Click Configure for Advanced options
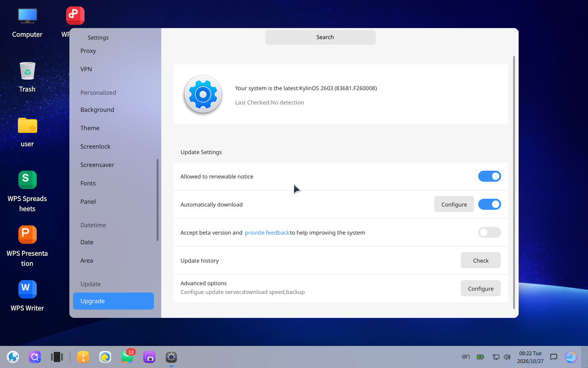Screen dimensions: 588x368 point(481,288)
